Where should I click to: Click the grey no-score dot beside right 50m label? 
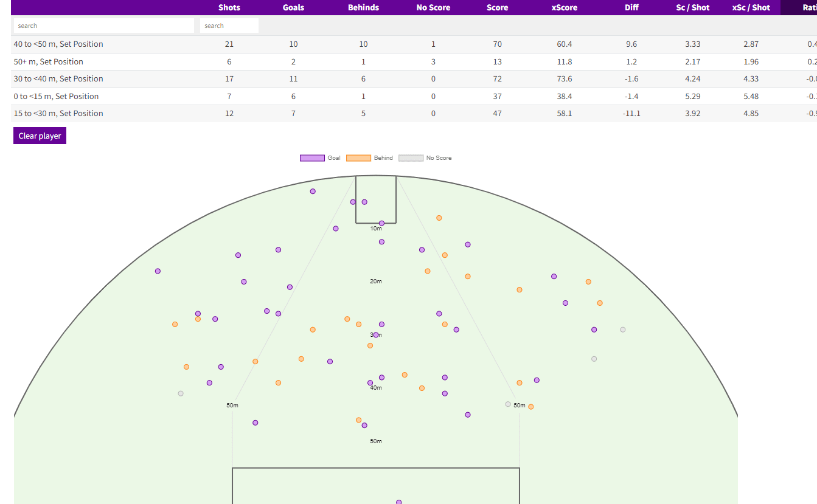(x=508, y=404)
